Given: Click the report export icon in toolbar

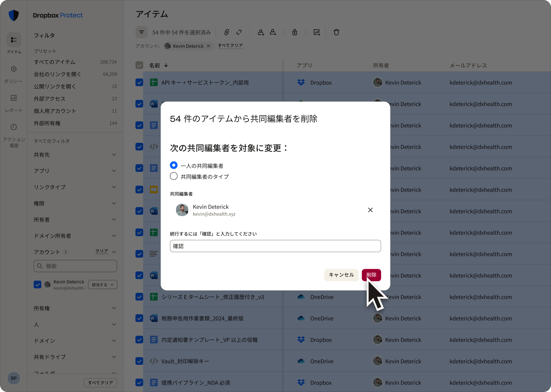Looking at the screenshot, I should [x=317, y=32].
